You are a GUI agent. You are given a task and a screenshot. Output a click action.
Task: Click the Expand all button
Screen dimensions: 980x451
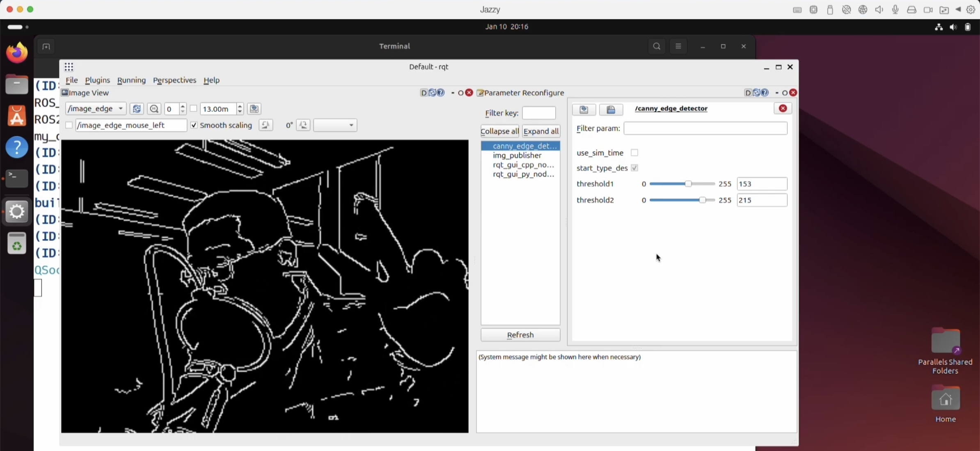[541, 131]
